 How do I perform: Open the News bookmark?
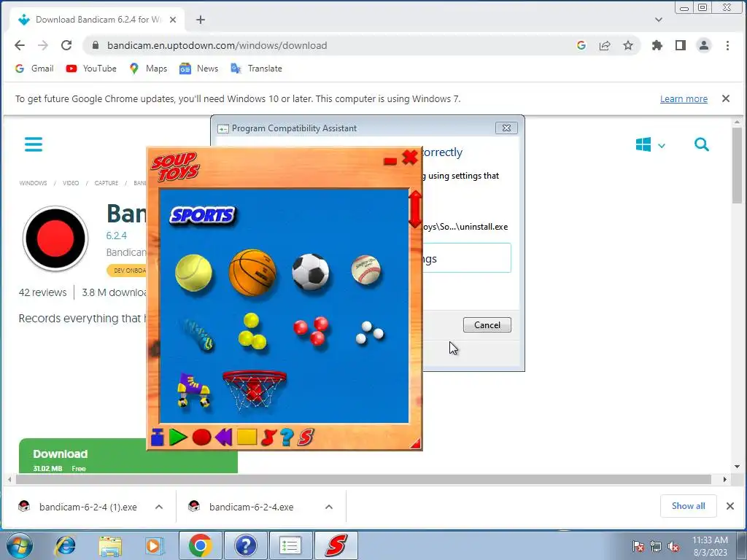pyautogui.click(x=198, y=69)
